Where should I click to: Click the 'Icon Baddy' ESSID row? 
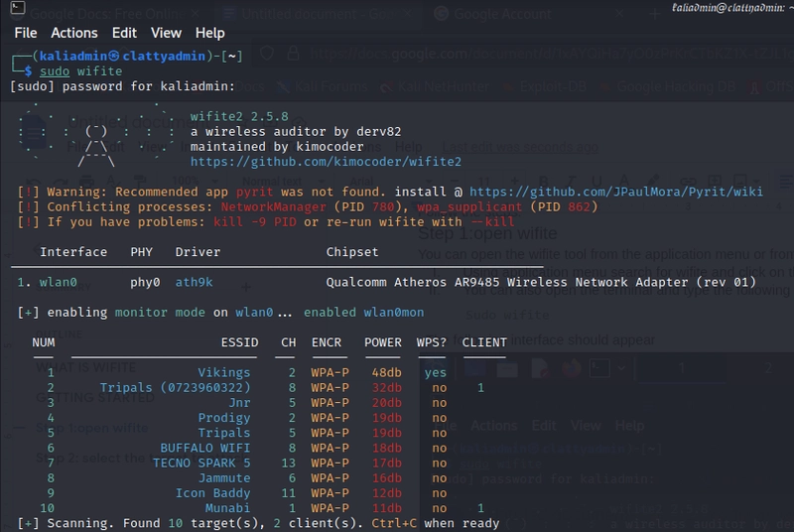point(212,493)
